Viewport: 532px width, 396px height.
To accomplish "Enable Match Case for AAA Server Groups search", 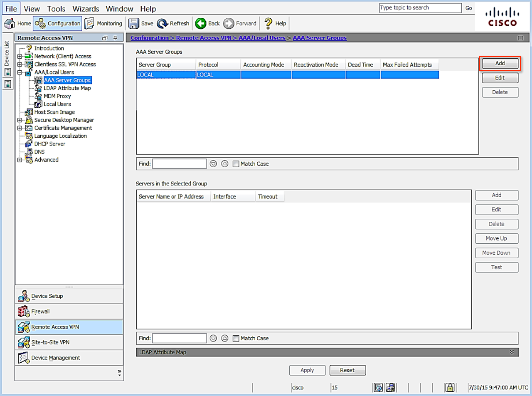I will coord(236,164).
